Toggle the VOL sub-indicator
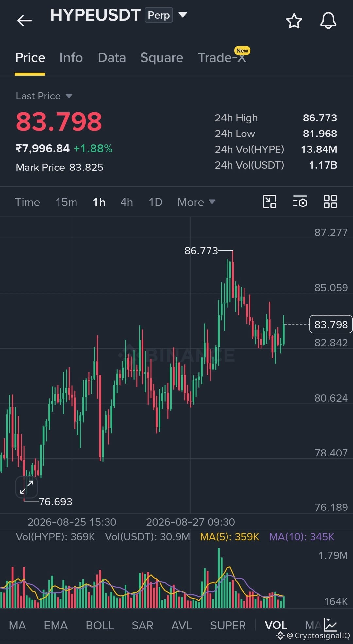The image size is (353, 644). point(276,625)
